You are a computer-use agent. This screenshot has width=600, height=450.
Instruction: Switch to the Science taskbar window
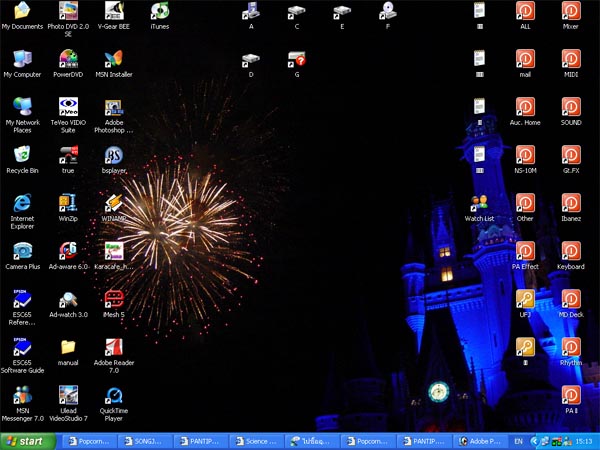pos(257,442)
